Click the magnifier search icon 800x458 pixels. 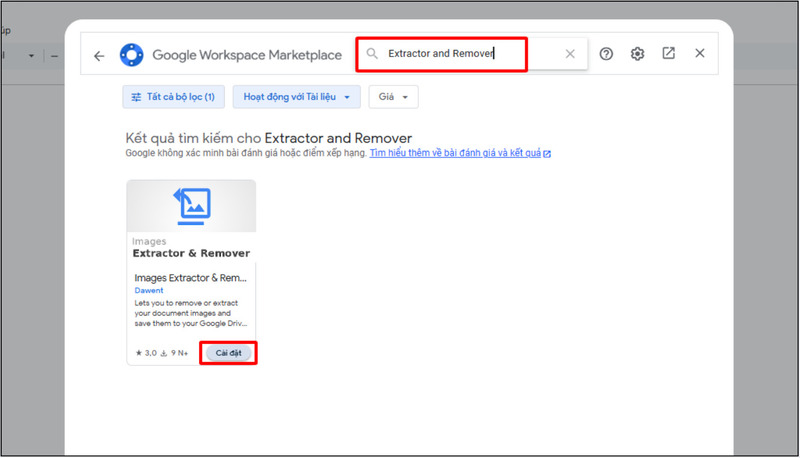pyautogui.click(x=372, y=54)
